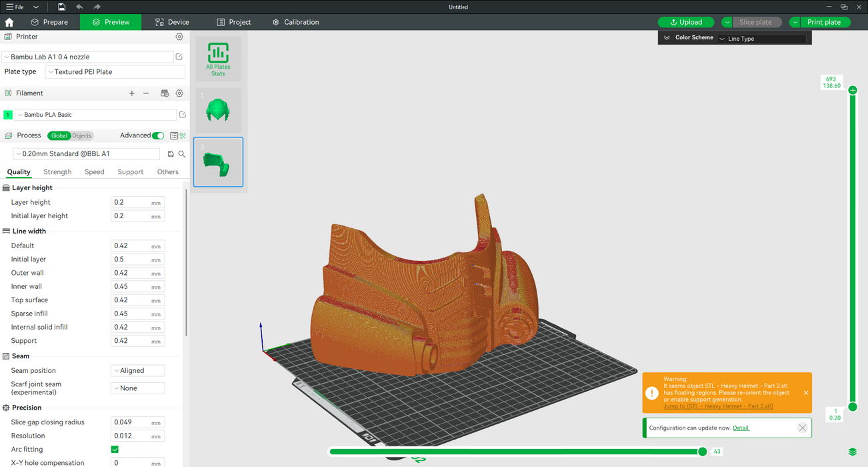Image resolution: width=868 pixels, height=467 pixels.
Task: Click the undo arrow icon
Action: point(79,7)
